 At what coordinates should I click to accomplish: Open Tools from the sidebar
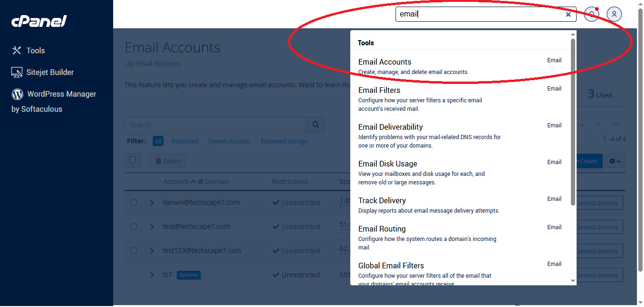(x=28, y=50)
